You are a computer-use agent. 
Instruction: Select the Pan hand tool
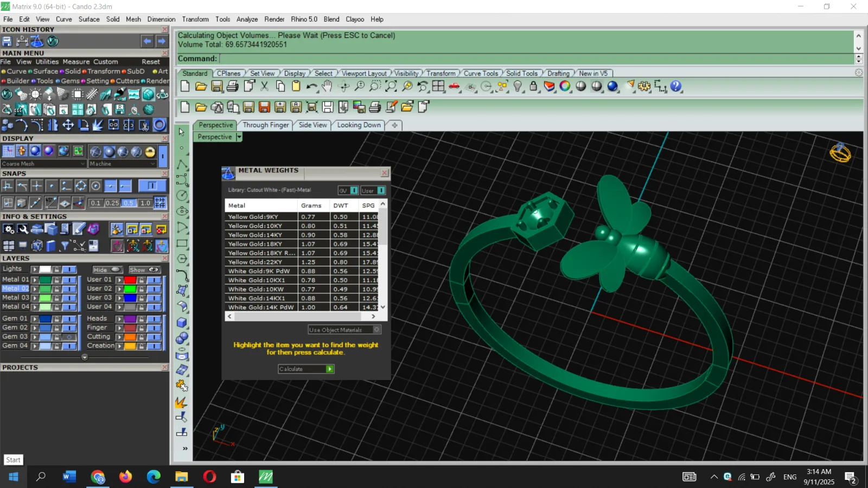click(327, 86)
